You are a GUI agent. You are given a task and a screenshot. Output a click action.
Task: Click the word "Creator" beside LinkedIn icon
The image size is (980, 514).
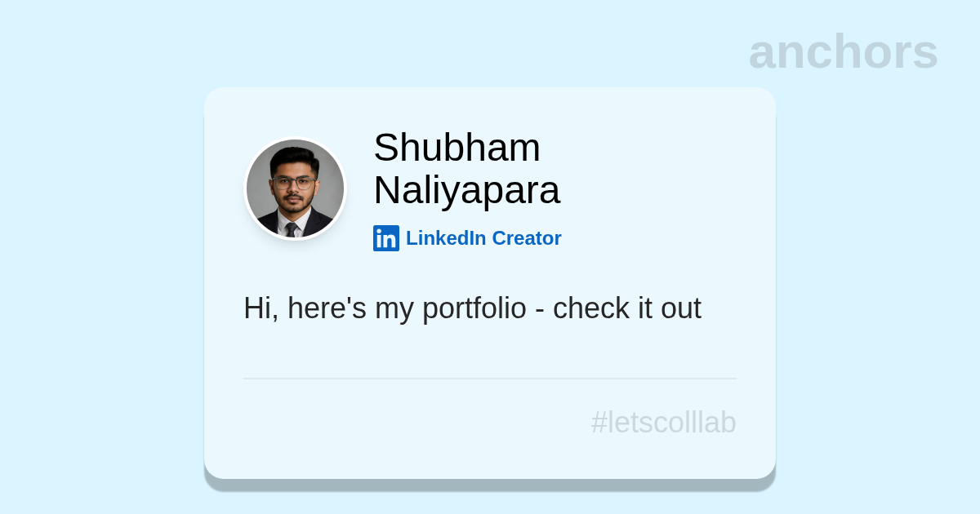point(527,238)
